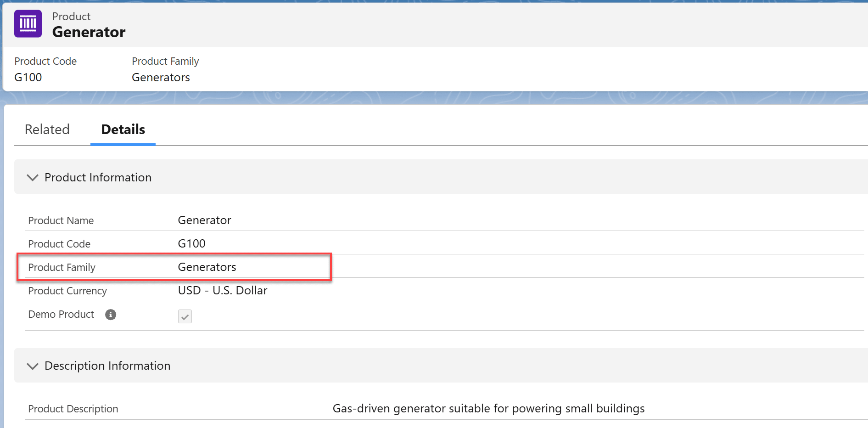Click the Generators value in the header
Screen dimensions: 868x428
coord(161,77)
